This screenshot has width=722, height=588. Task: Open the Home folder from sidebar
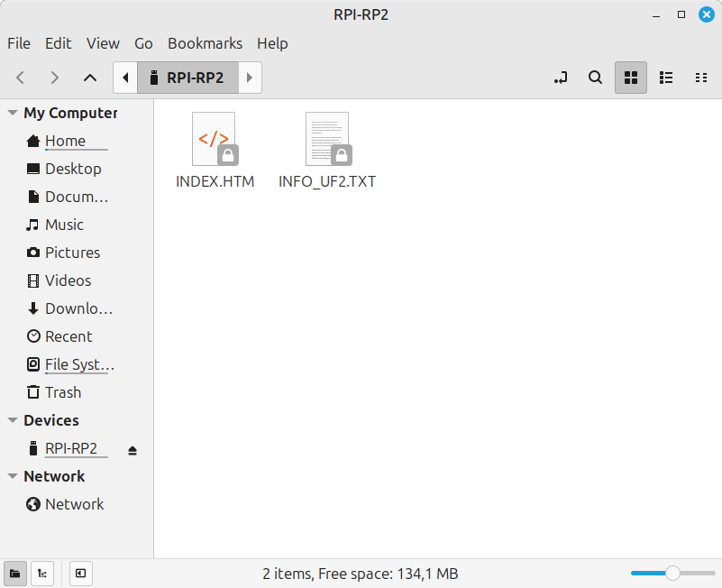(64, 141)
